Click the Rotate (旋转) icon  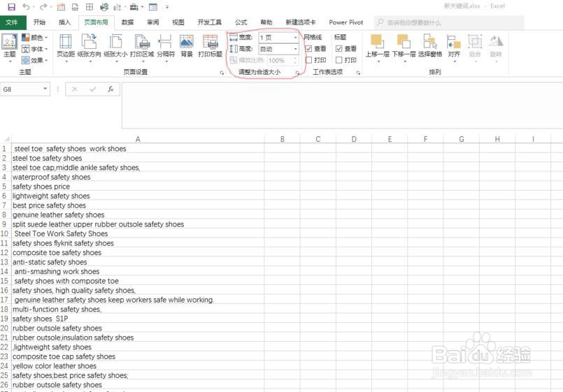pyautogui.click(x=496, y=42)
